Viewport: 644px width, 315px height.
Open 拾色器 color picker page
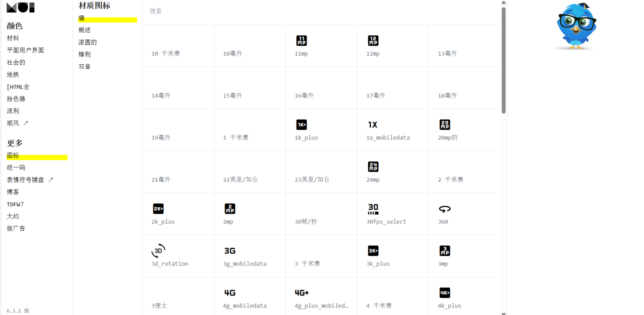click(x=16, y=99)
